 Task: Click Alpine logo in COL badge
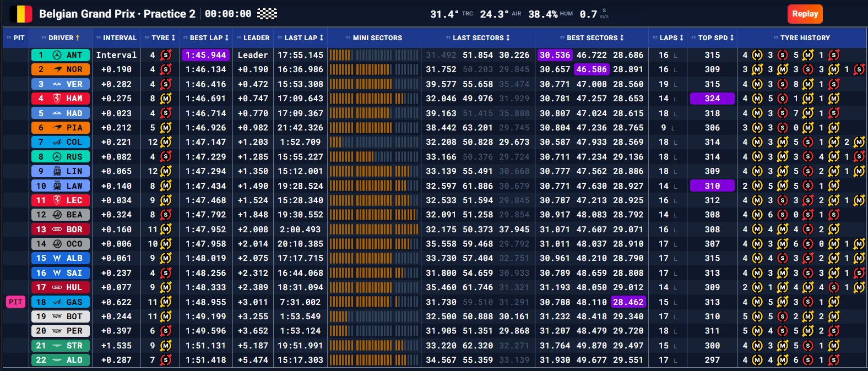click(57, 142)
